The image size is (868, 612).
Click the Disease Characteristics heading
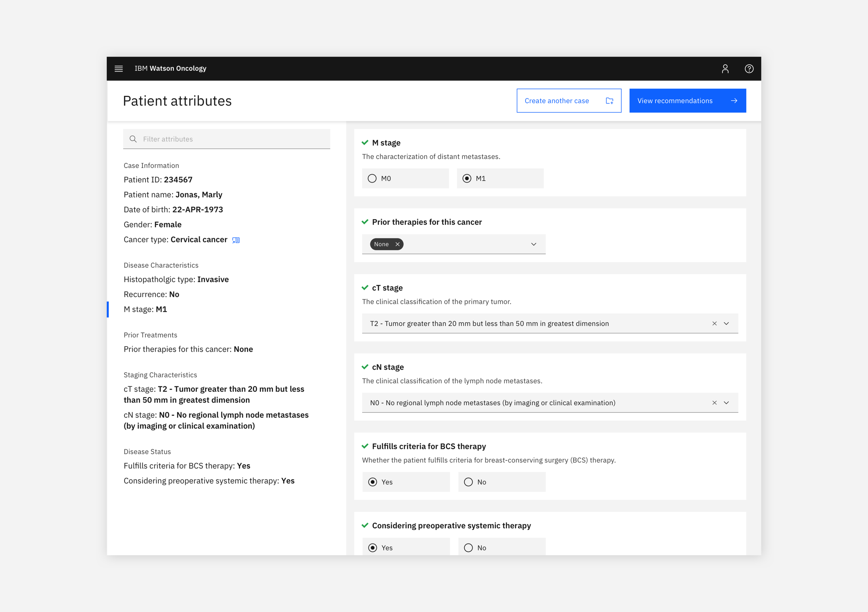[161, 265]
